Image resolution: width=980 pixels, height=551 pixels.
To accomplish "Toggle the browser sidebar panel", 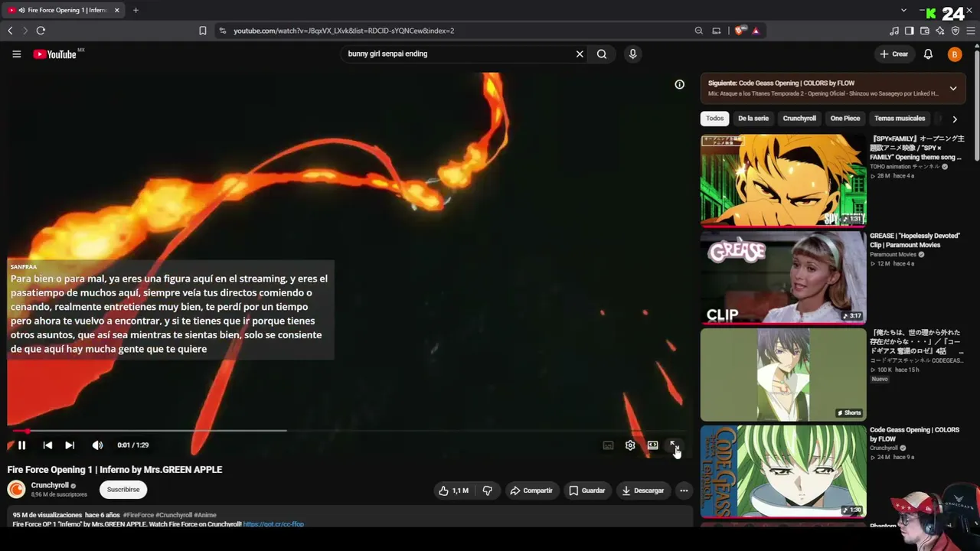I will click(910, 31).
